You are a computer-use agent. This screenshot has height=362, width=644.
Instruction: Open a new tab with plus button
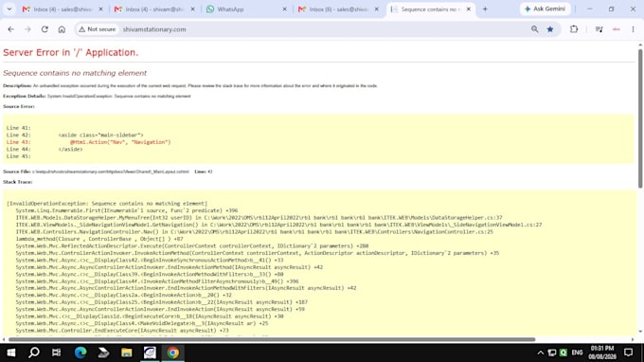pos(485,9)
